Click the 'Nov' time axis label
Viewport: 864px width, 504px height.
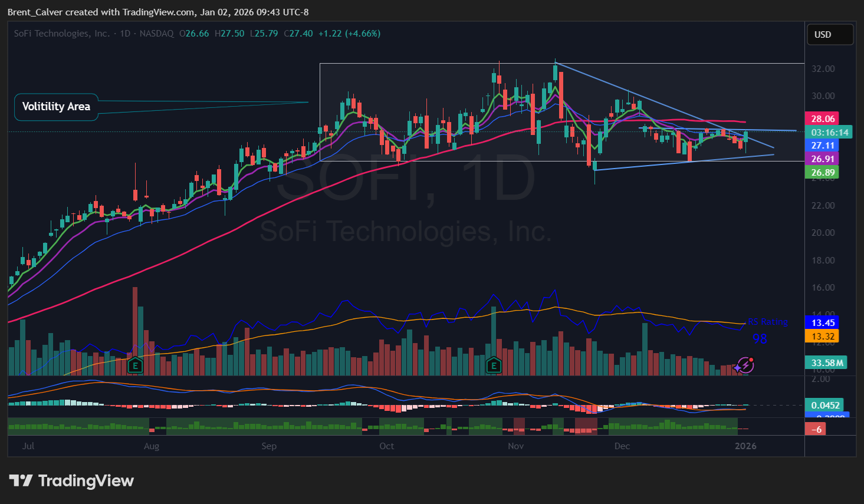[516, 446]
